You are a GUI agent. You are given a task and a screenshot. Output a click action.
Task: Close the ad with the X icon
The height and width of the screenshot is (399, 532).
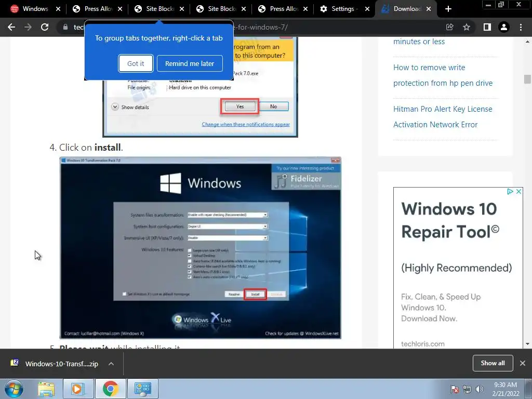tap(519, 191)
